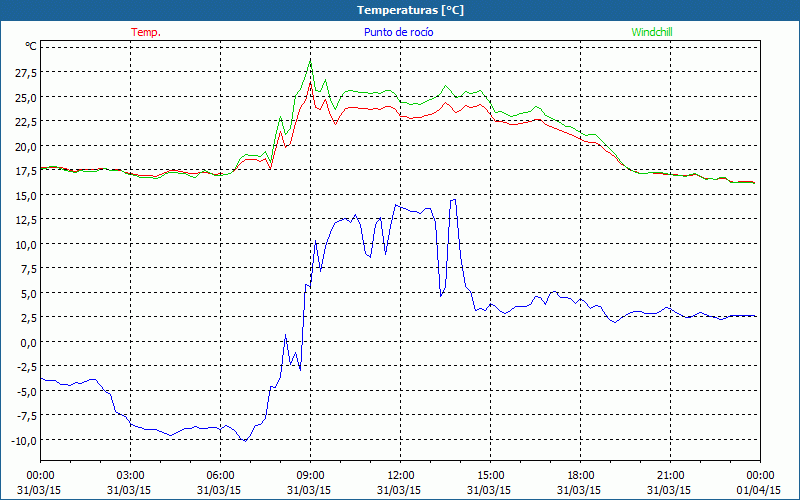800x500 pixels.
Task: Click the '27,5' y-axis value
Action: [27, 72]
